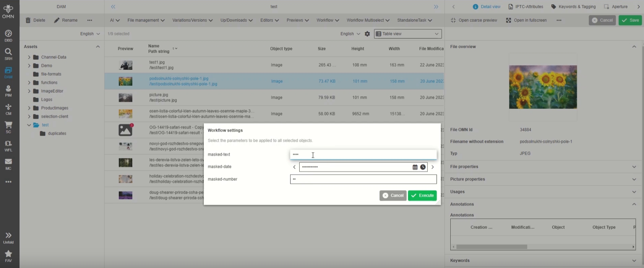Image resolution: width=644 pixels, height=268 pixels.
Task: Cancel the Workflow settings dialog
Action: tap(393, 195)
